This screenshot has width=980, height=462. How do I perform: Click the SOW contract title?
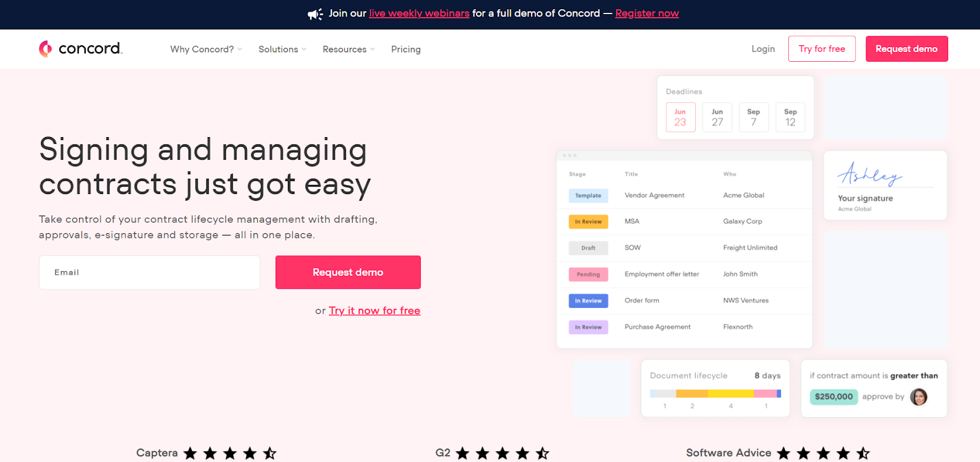pos(632,248)
